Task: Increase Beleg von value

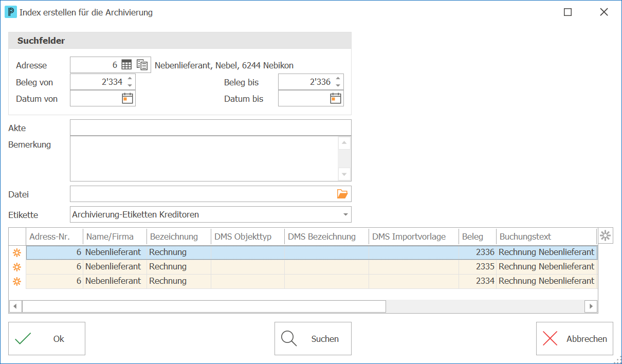Action: (x=130, y=79)
